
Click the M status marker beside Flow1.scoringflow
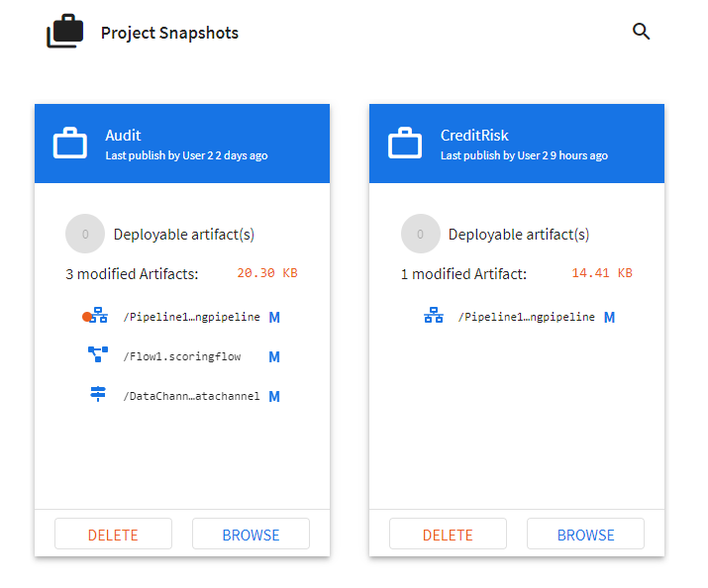(x=274, y=357)
